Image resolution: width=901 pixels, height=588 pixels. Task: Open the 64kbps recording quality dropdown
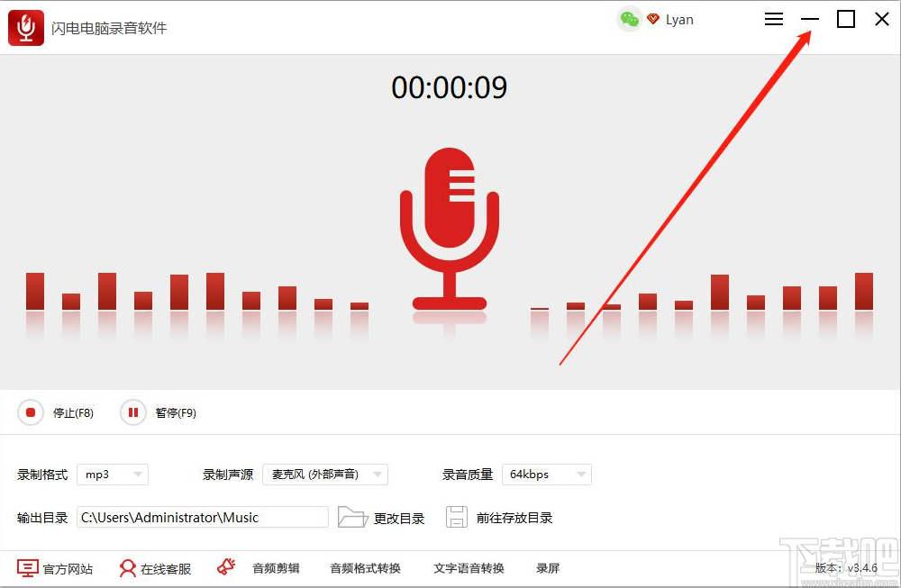(x=546, y=475)
